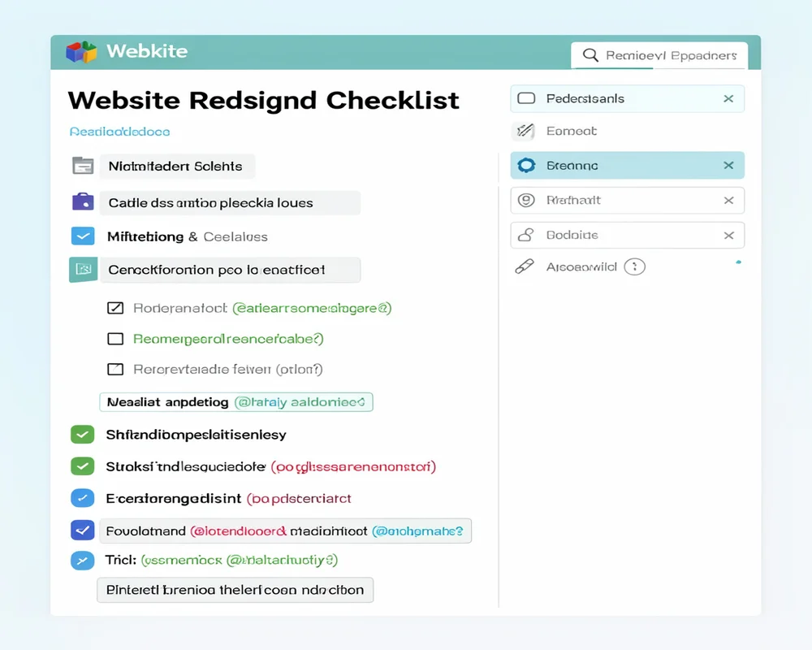Click the paperclip icon next to Arsoanwild
Viewport: 812px width, 650px height.
[x=525, y=266]
